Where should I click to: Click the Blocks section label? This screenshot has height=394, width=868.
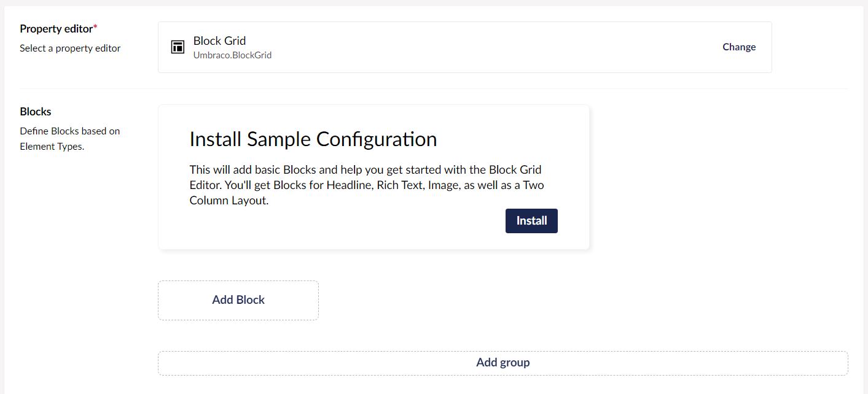coord(36,112)
